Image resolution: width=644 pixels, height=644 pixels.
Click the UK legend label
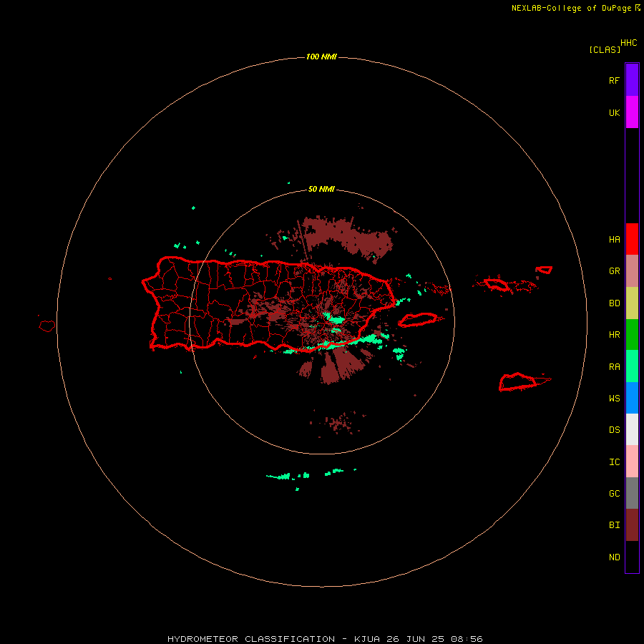(614, 112)
